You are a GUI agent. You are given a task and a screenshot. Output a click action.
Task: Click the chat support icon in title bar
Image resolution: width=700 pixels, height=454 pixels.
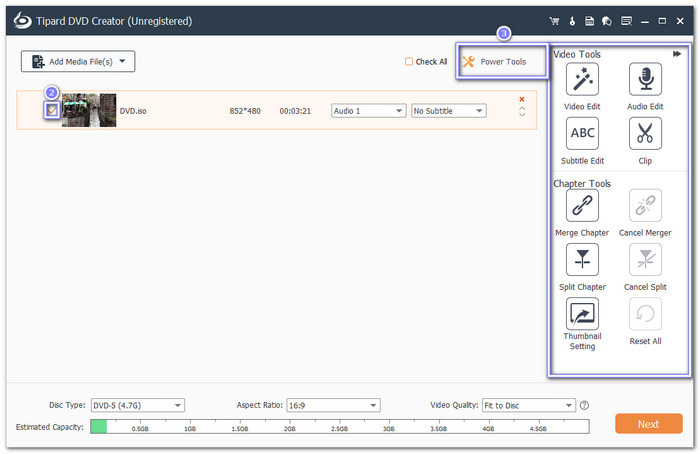point(607,21)
